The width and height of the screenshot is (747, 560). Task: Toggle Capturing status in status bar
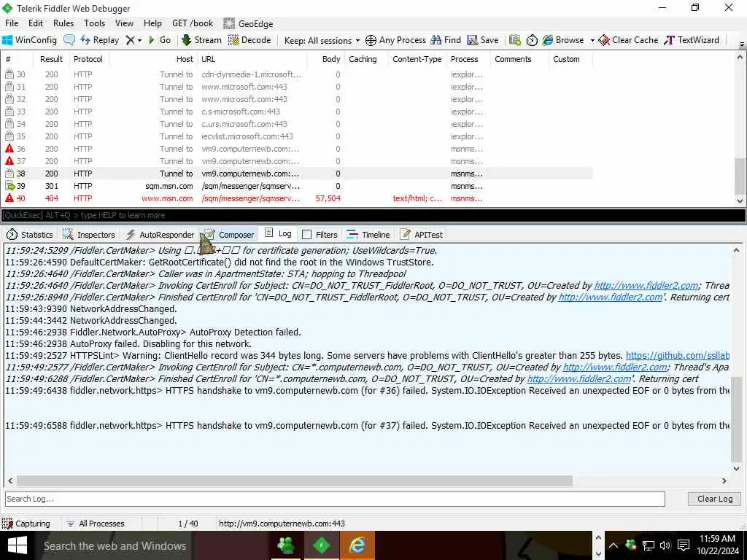(26, 524)
